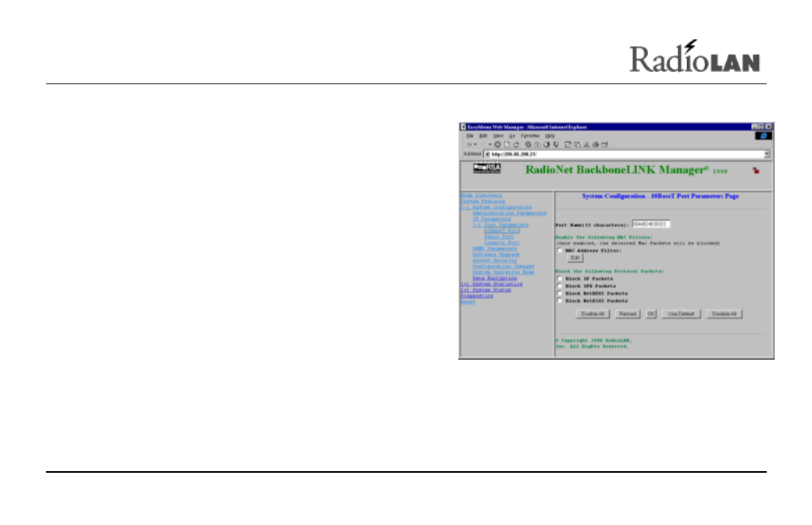Open the View menu
The height and width of the screenshot is (525, 812).
pos(498,136)
